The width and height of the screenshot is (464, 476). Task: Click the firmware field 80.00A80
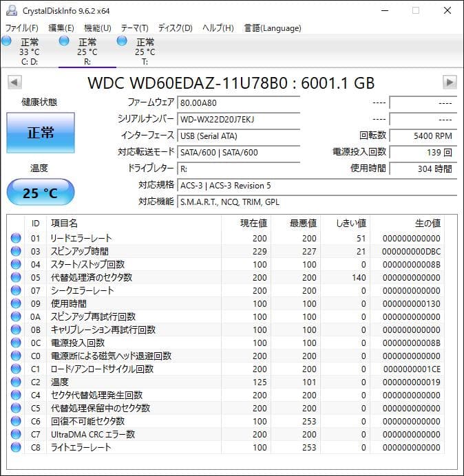[238, 103]
